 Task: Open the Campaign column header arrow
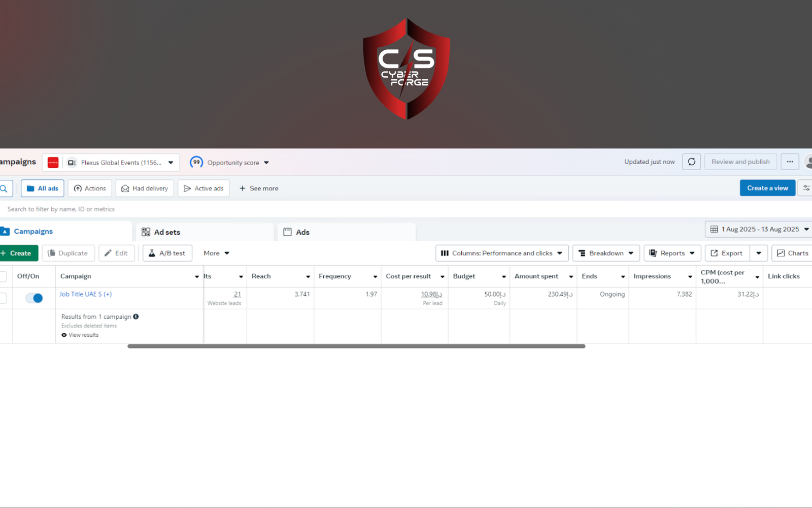click(197, 276)
